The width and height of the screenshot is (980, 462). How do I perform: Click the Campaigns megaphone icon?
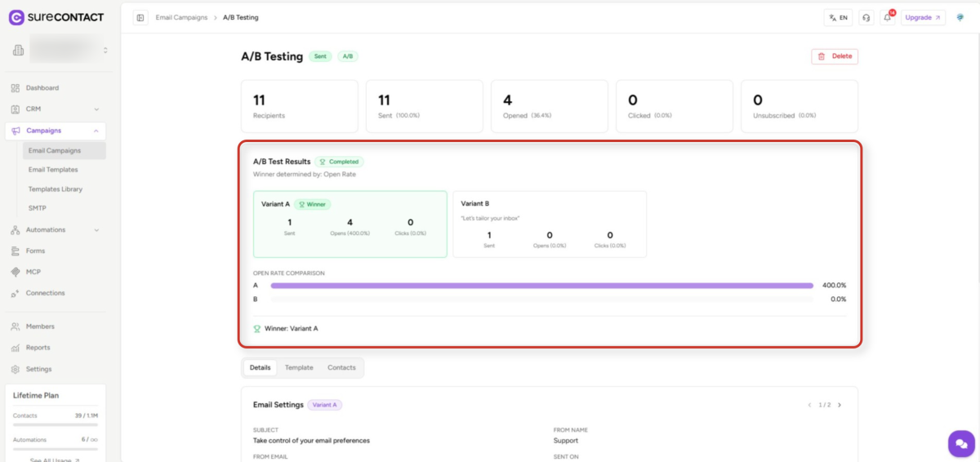(x=16, y=131)
